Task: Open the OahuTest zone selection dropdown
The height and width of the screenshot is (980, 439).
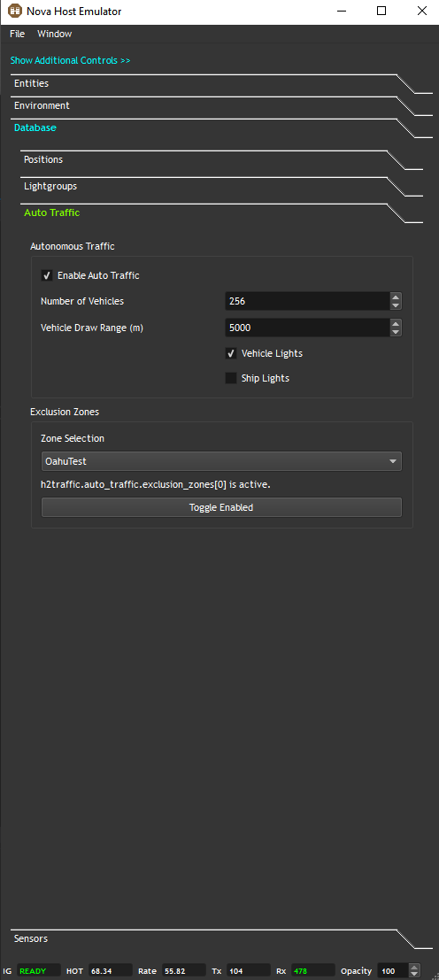Action: click(221, 461)
